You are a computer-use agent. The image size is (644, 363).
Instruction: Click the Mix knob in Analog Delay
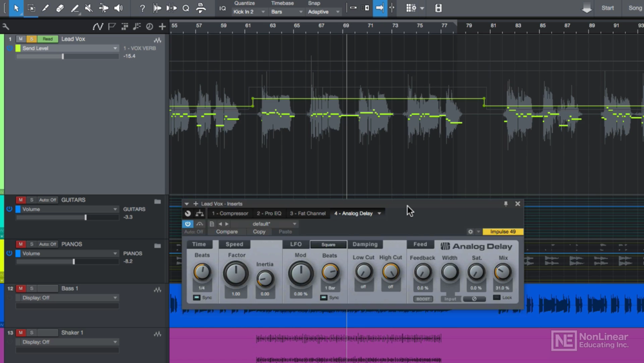pyautogui.click(x=502, y=272)
